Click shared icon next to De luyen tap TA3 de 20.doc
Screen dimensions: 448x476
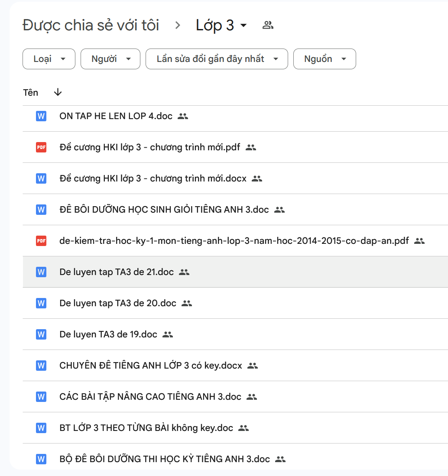click(187, 303)
